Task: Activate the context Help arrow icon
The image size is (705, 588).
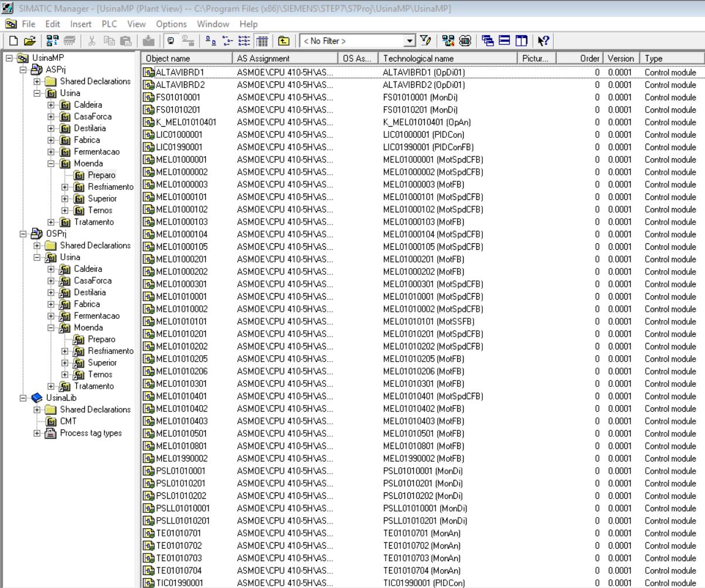Action: pyautogui.click(x=543, y=41)
